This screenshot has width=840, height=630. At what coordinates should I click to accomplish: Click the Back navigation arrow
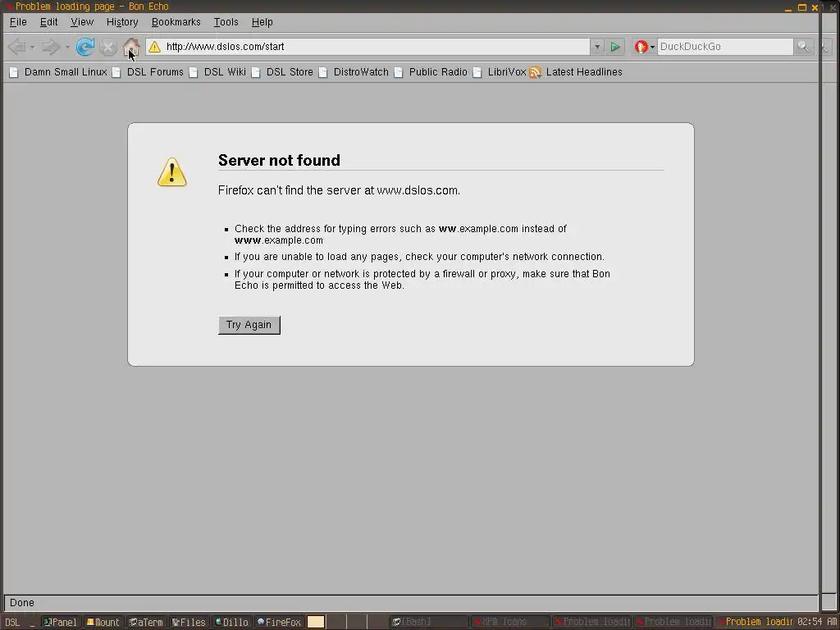click(17, 47)
